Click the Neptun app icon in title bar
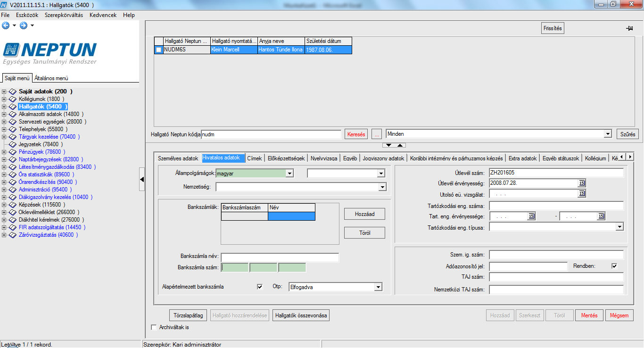 point(5,5)
